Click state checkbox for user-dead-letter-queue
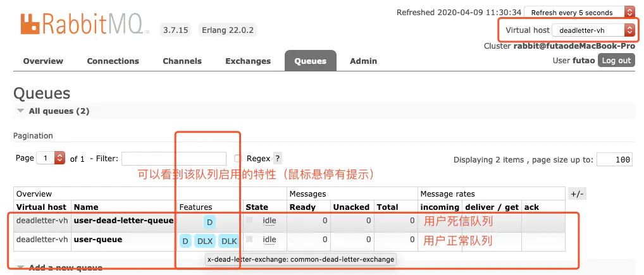Viewport: 644px width, 275px height. [x=249, y=221]
